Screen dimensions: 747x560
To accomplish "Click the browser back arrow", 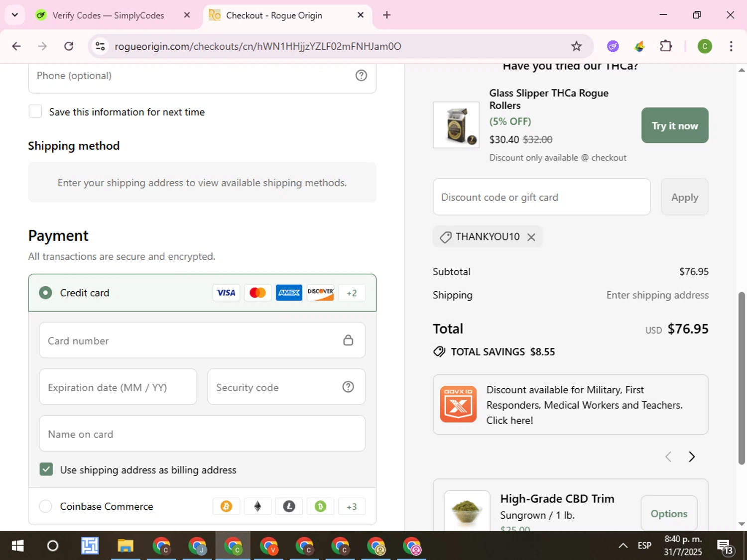I will pos(16,46).
